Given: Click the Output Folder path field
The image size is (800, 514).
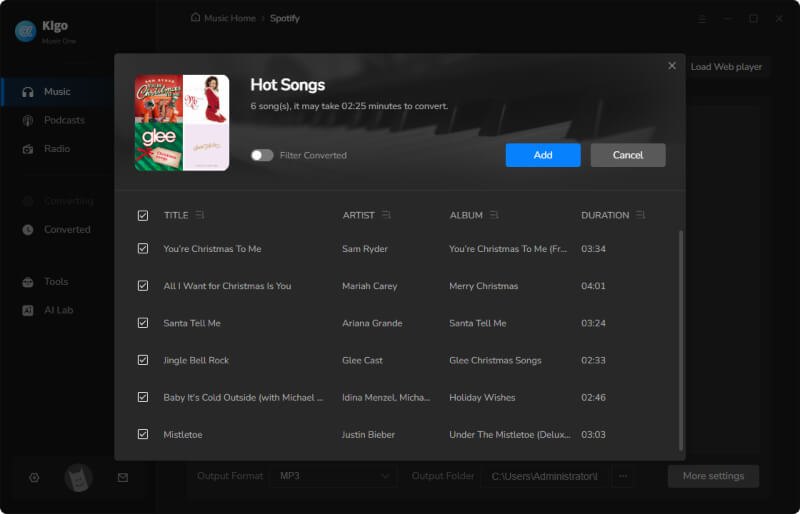Looking at the screenshot, I should coord(545,476).
